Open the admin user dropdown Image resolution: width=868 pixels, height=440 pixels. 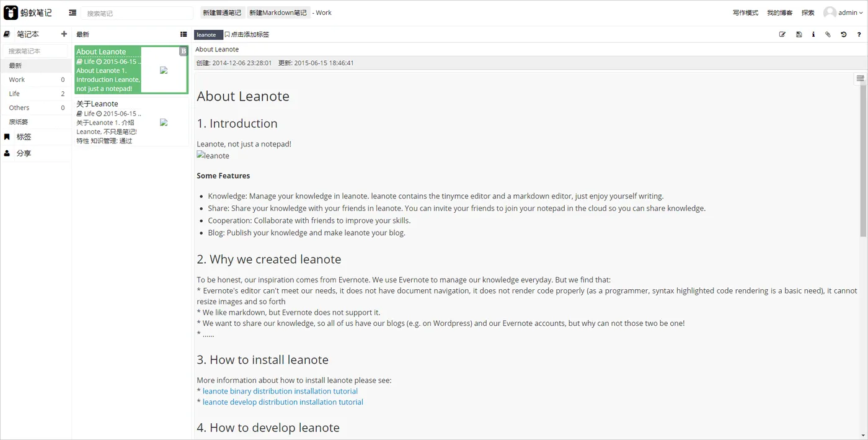point(843,12)
